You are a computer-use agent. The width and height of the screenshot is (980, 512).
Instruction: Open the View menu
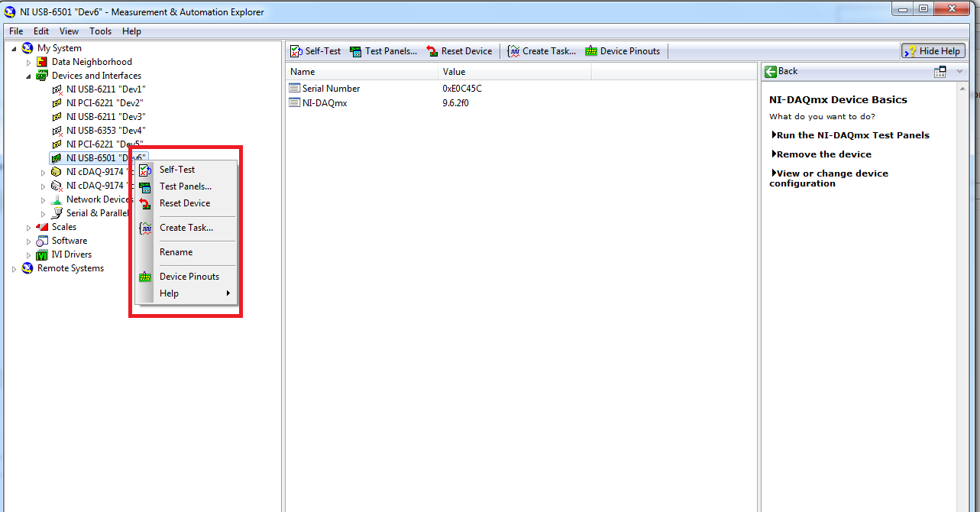tap(69, 31)
